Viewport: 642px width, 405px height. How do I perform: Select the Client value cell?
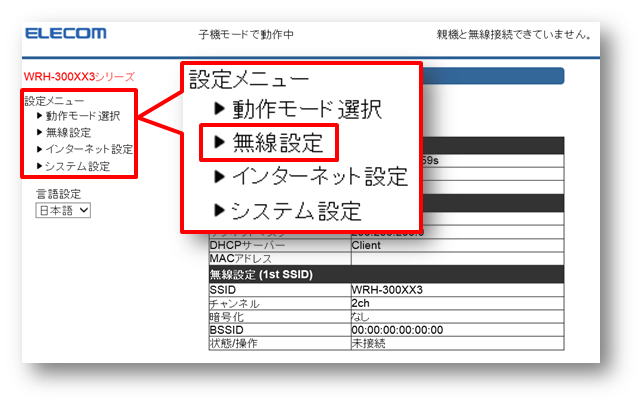457,245
